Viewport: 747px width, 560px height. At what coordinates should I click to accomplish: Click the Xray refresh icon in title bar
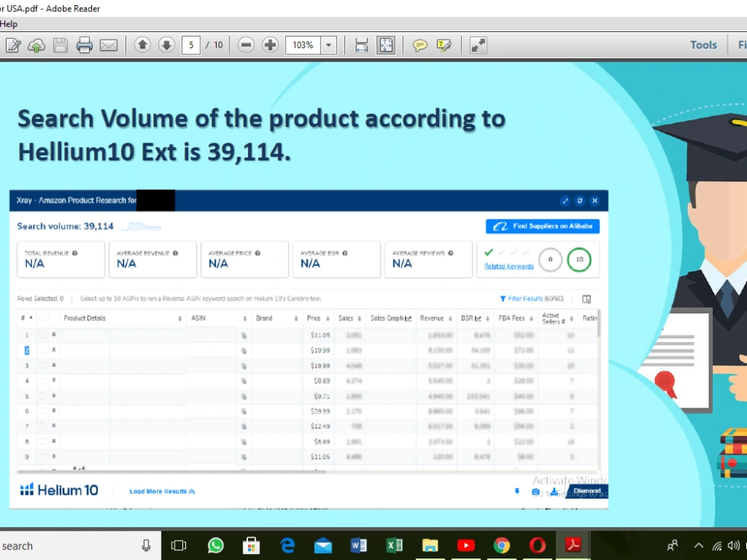580,200
